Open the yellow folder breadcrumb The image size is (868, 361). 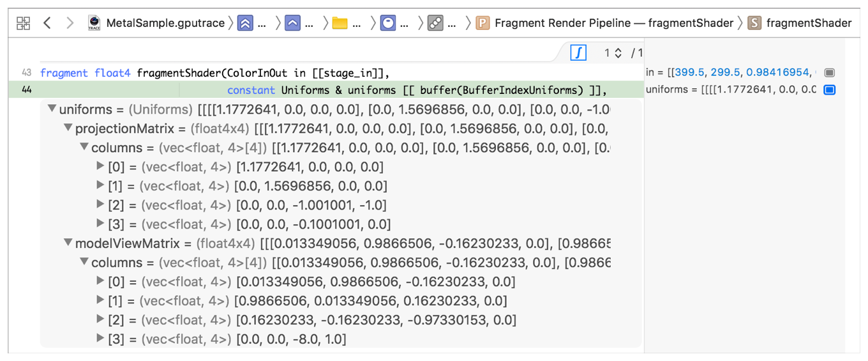[340, 24]
